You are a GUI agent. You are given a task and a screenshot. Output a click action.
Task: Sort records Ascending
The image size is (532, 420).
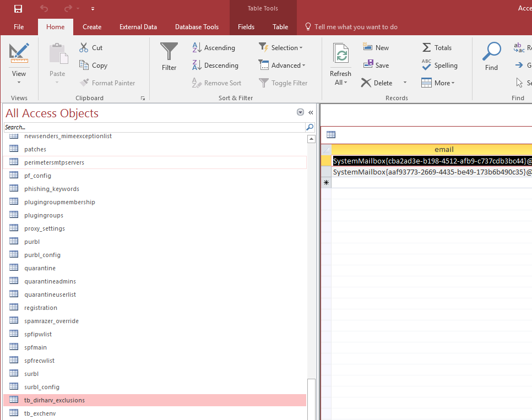(214, 48)
